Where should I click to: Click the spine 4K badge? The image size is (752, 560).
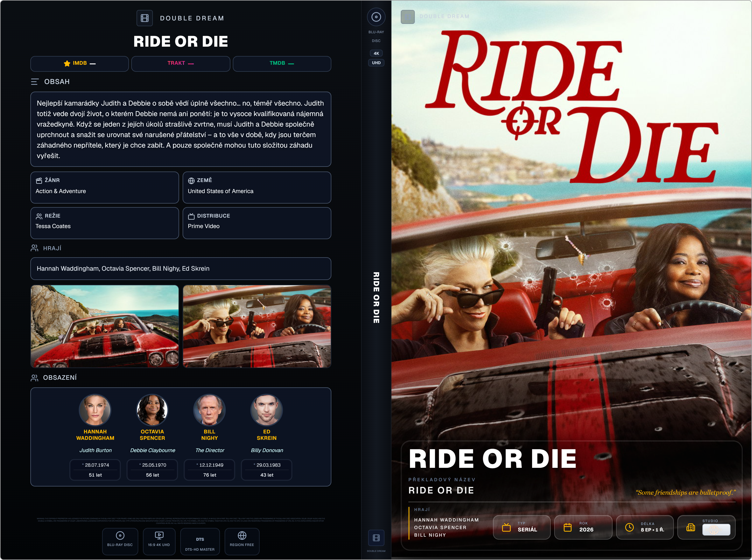(x=376, y=53)
